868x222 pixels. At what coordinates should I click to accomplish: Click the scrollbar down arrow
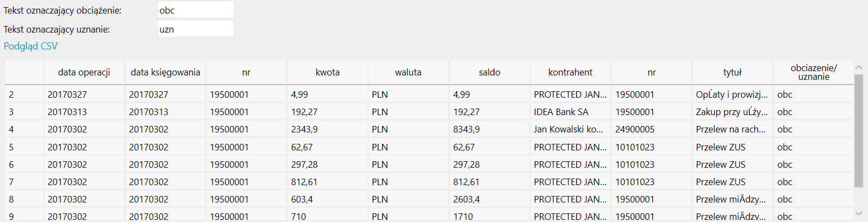point(859,214)
